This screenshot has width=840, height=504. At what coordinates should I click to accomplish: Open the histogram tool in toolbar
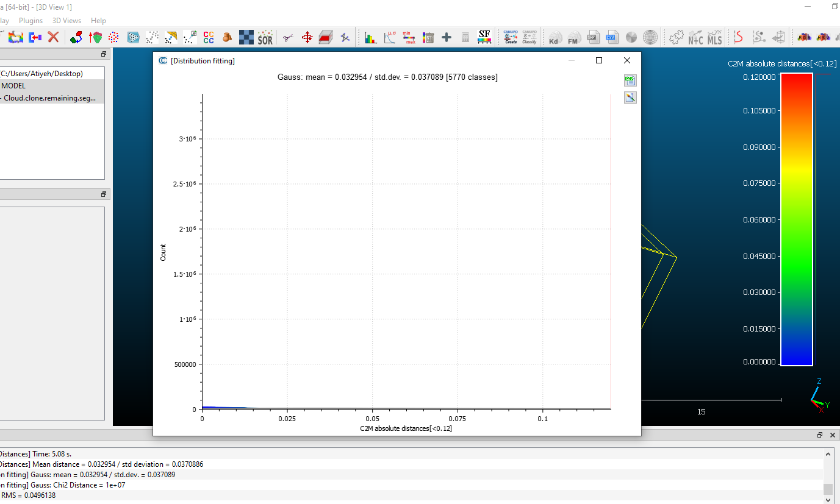[370, 38]
